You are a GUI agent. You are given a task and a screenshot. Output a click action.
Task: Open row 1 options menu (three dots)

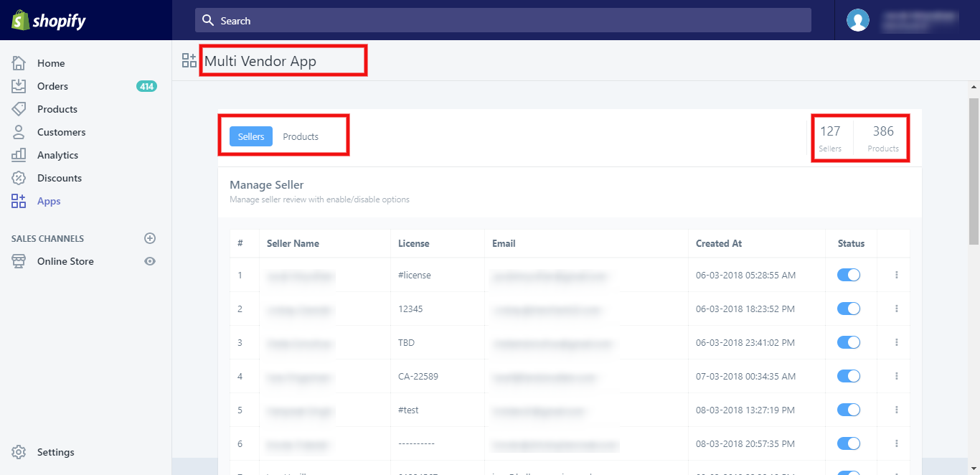pos(897,275)
